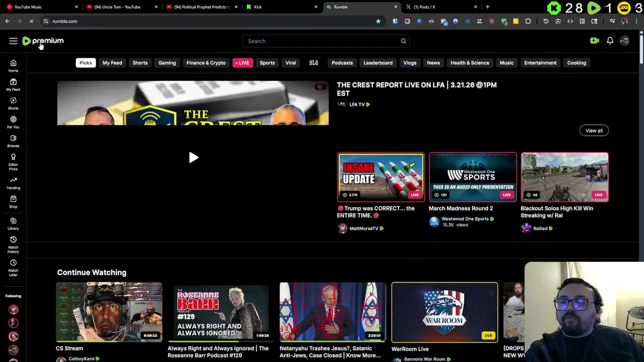The width and height of the screenshot is (644, 362).
Task: Select the News category tab
Action: pyautogui.click(x=433, y=63)
